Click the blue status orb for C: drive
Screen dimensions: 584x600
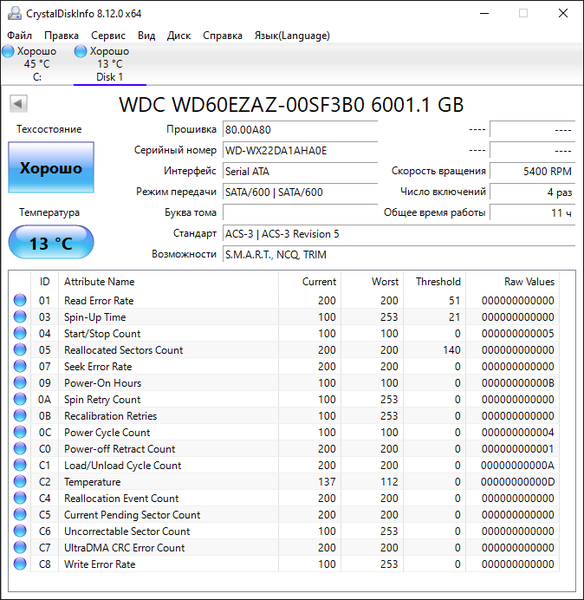click(8, 51)
